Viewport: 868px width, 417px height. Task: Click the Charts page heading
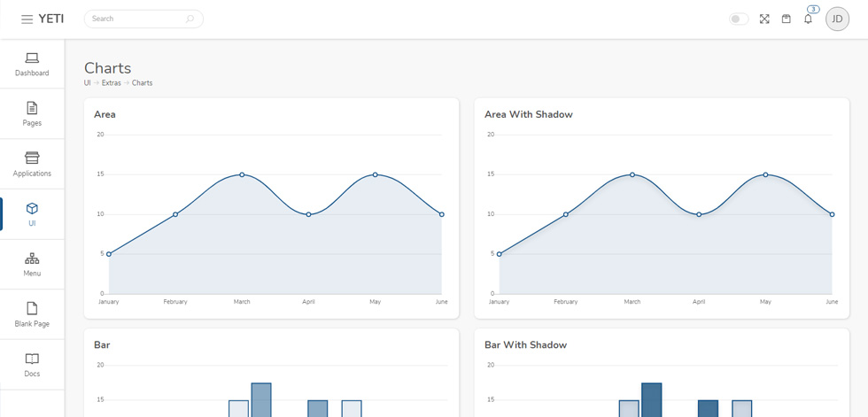pyautogui.click(x=107, y=68)
